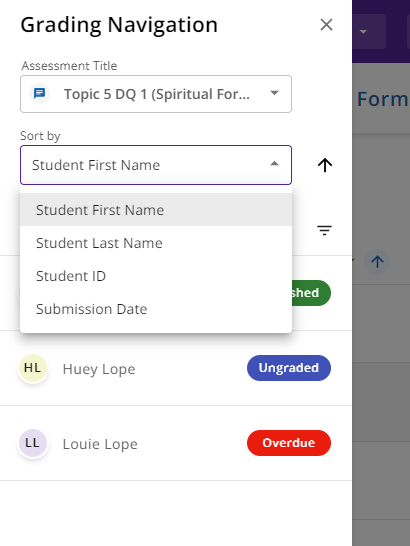Collapse the Sort by dropdown arrow
The image size is (410, 546).
pos(274,163)
